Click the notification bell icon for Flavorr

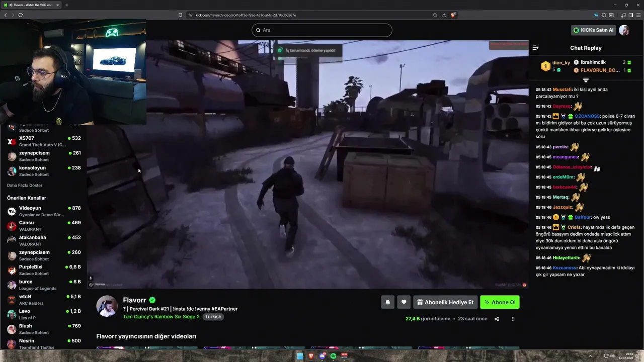tap(388, 302)
